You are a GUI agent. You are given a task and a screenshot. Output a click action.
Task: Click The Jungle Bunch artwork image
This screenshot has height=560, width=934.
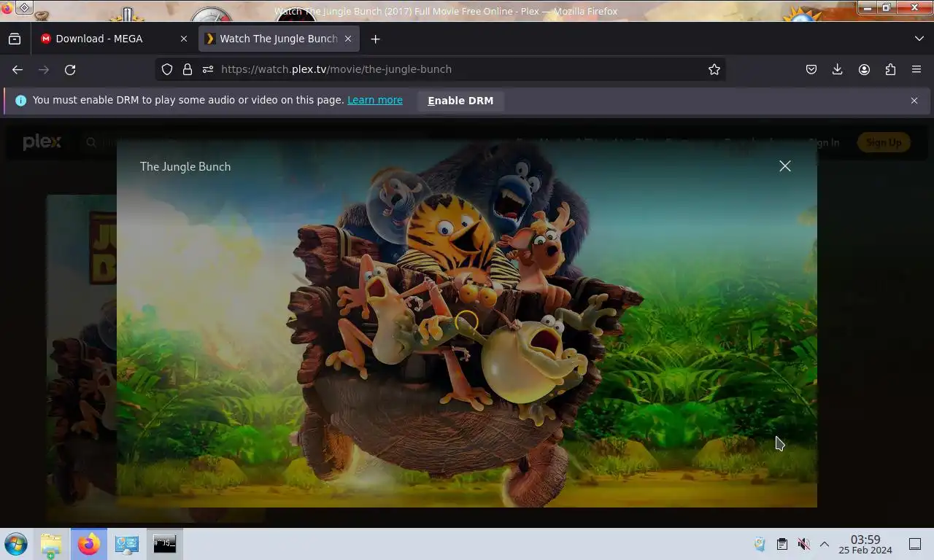(x=467, y=324)
